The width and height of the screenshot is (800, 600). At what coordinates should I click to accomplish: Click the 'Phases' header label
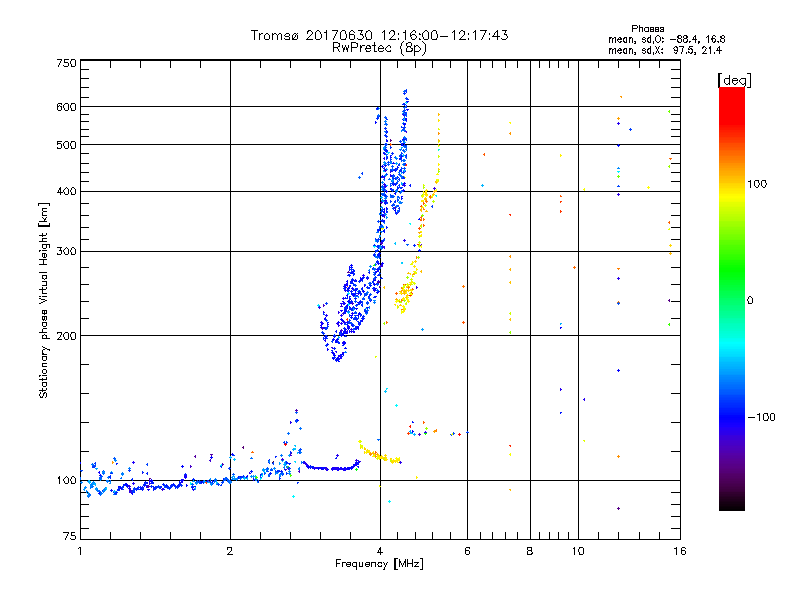pos(647,29)
